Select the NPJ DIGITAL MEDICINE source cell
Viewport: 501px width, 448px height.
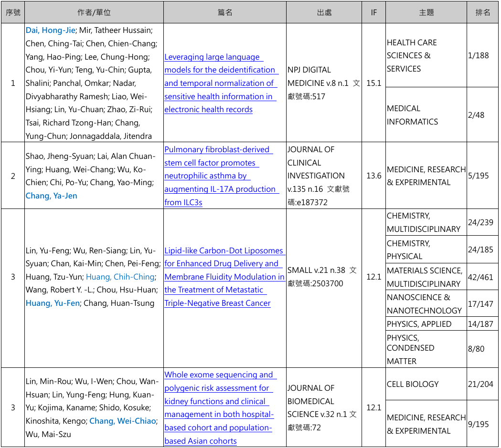(323, 83)
